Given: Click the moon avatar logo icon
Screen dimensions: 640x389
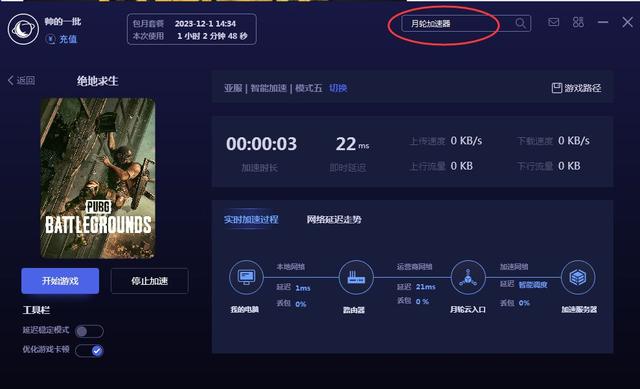Looking at the screenshot, I should pos(23,29).
